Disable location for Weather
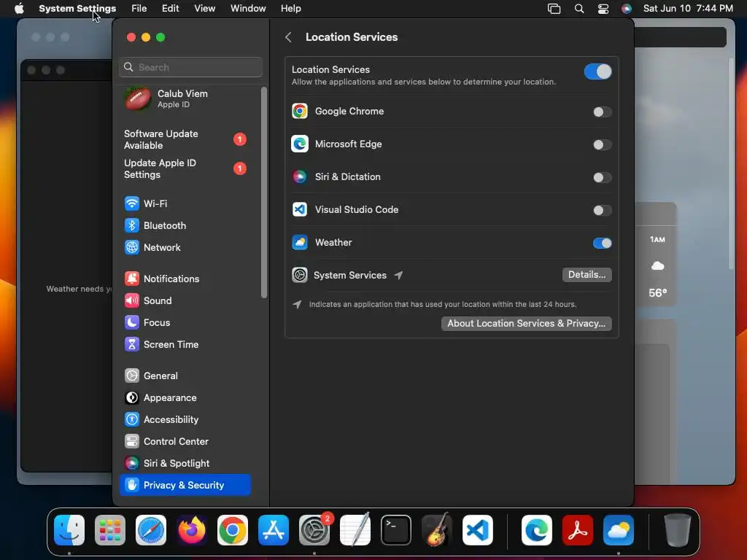Viewport: 747px width, 560px height. (602, 244)
